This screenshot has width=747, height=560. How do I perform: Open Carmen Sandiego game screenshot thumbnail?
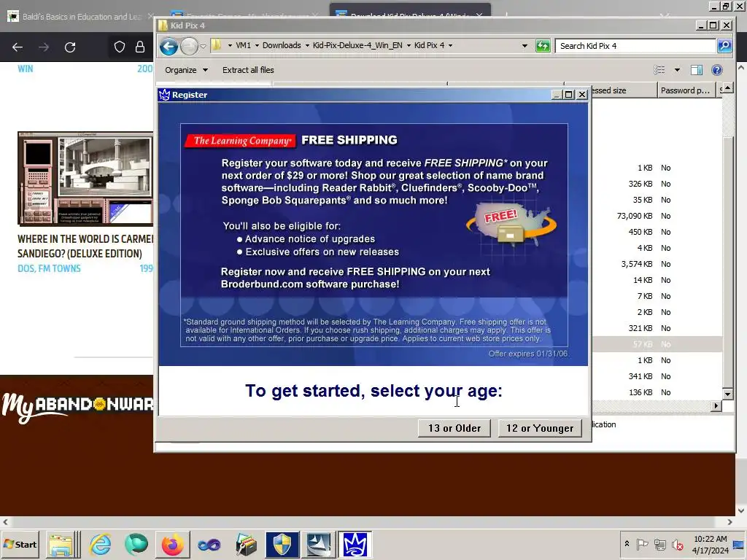tap(85, 178)
